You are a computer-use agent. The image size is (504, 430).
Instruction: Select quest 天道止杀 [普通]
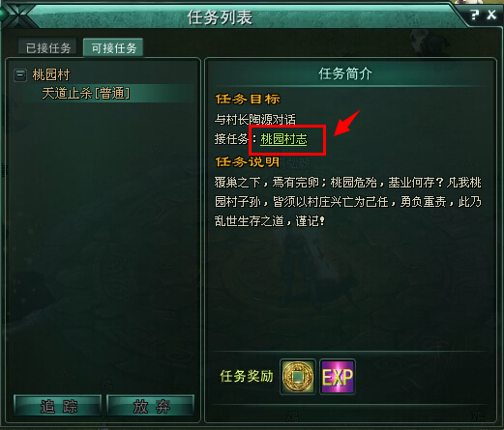click(x=86, y=94)
